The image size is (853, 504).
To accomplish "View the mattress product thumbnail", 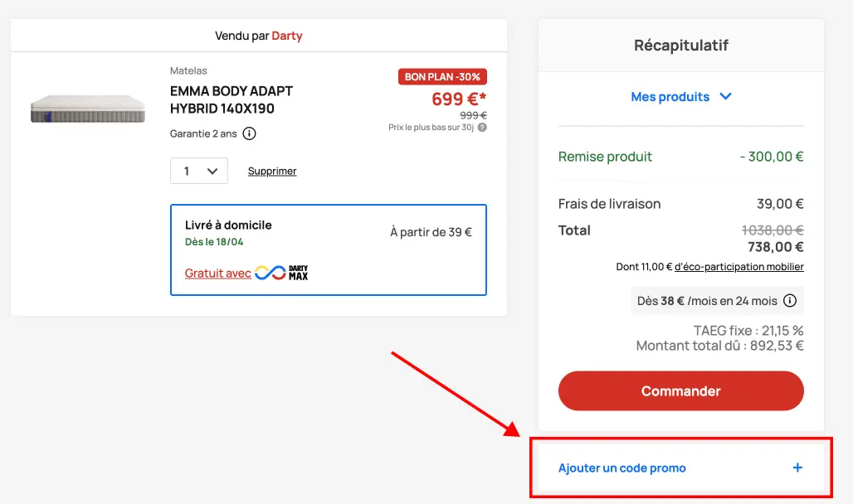I will pyautogui.click(x=86, y=109).
